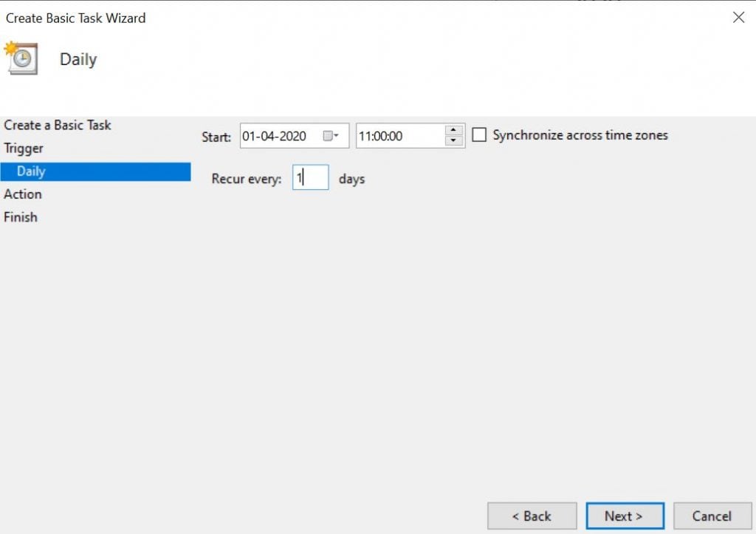
Task: Click the Recur every label
Action: [247, 179]
